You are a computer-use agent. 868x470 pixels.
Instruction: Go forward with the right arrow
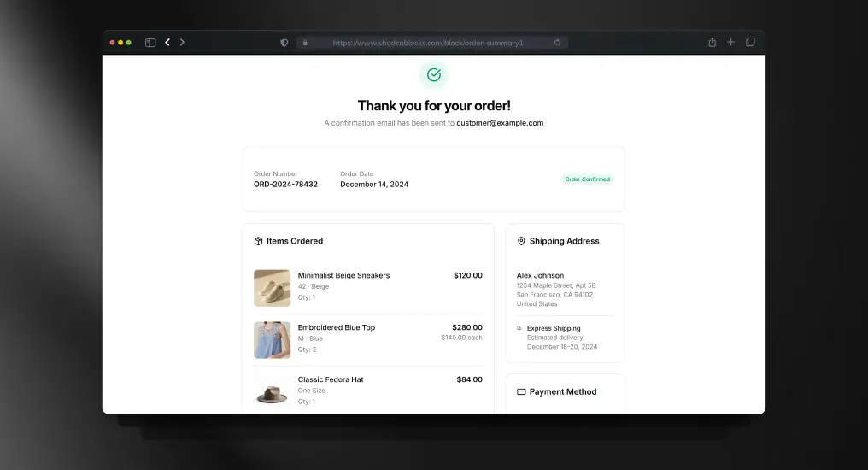point(182,42)
